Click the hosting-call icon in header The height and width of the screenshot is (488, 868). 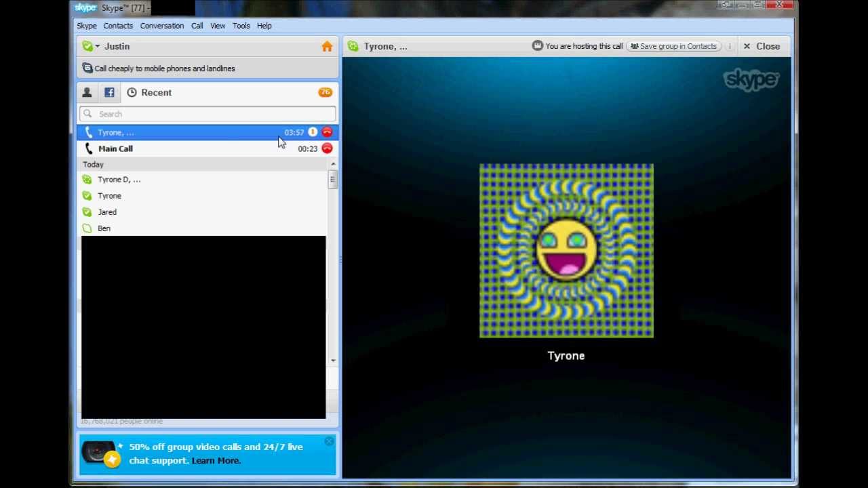pyautogui.click(x=538, y=46)
